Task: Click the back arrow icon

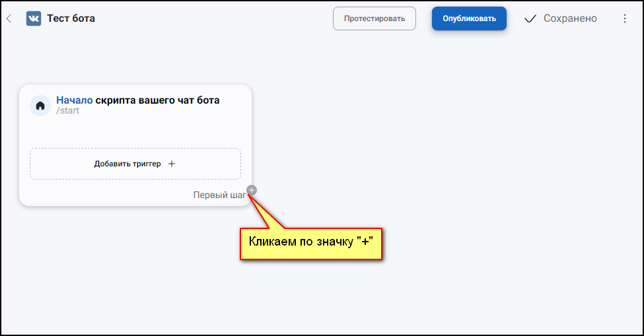Action: pos(9,18)
